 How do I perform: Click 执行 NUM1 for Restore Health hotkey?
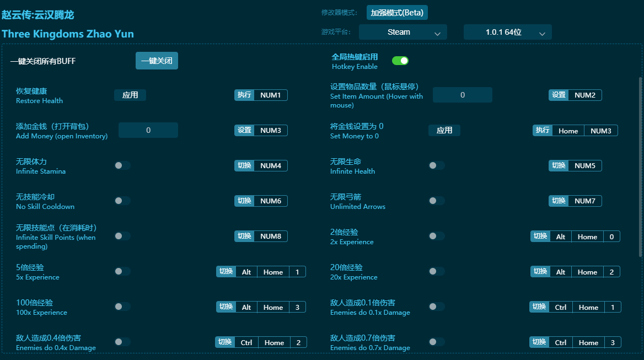coord(261,95)
